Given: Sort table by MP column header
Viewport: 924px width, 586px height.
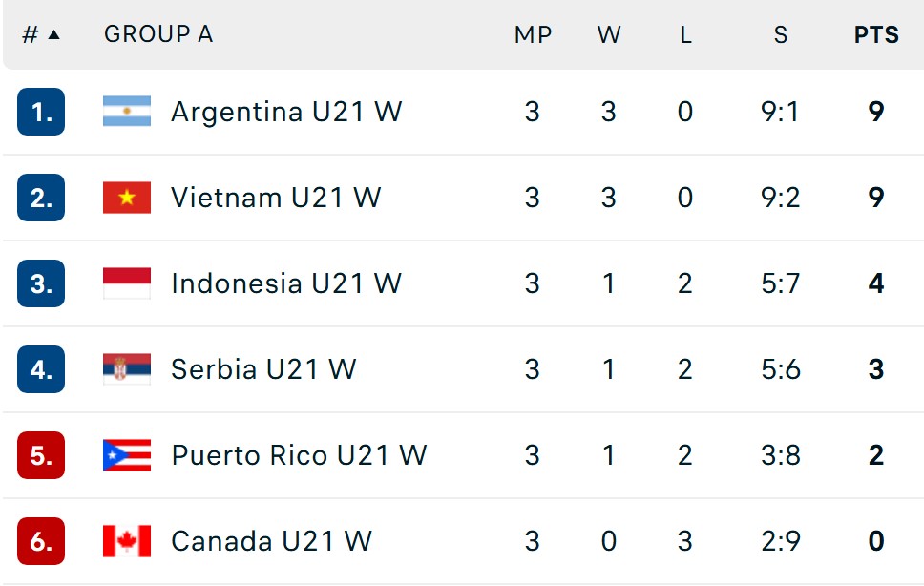Looking at the screenshot, I should (x=533, y=34).
